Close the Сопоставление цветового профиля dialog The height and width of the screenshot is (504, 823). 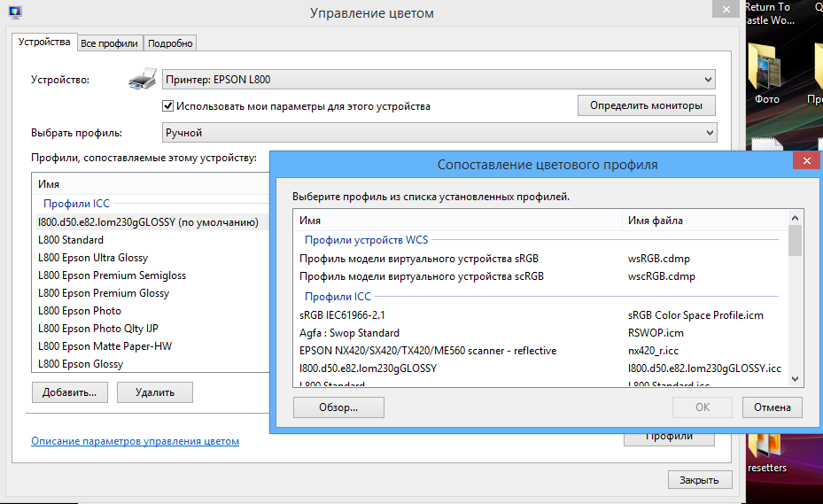807,160
